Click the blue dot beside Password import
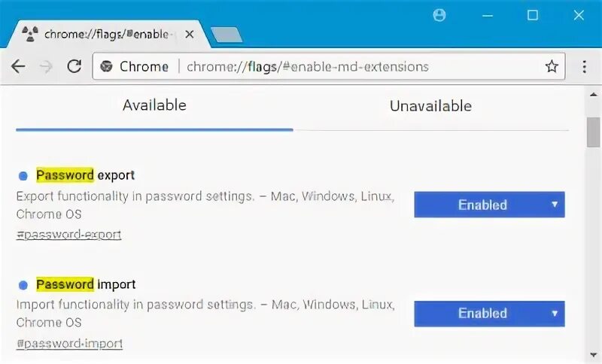Viewport: 602px width, 364px height. coord(23,285)
